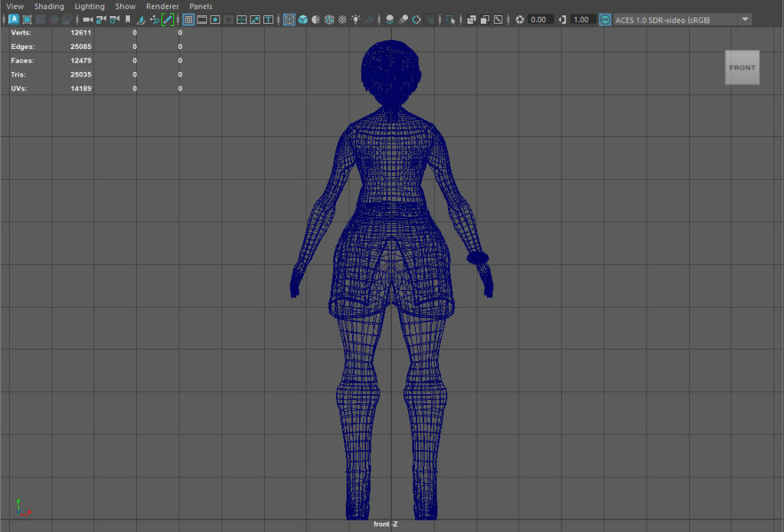Toggle Textured display checker icon
The width and height of the screenshot is (784, 532).
pos(341,19)
